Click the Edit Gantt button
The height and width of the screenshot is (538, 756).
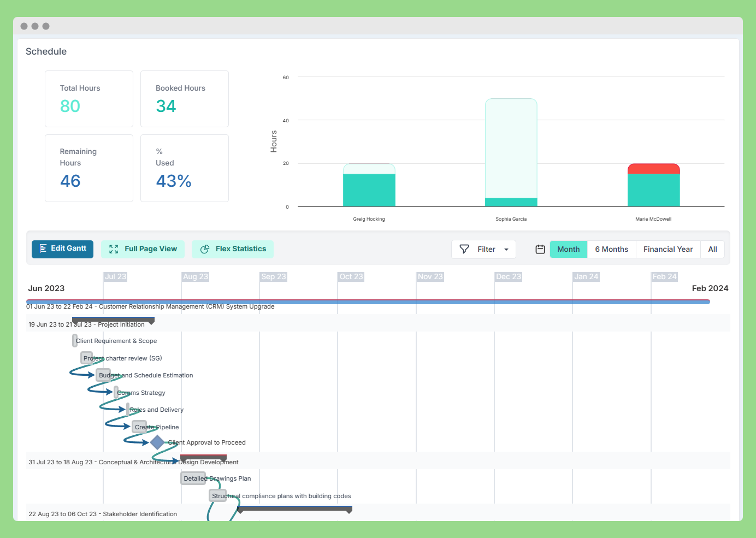pyautogui.click(x=63, y=249)
